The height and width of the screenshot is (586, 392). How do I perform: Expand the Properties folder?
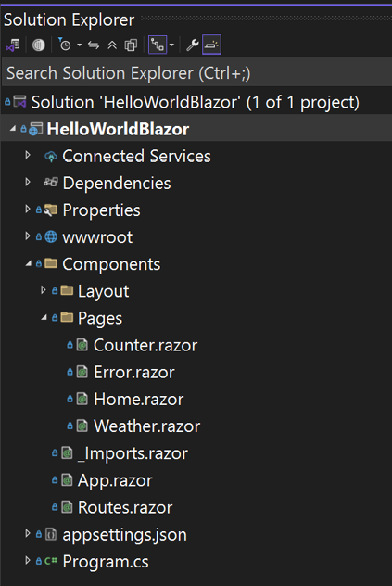28,209
